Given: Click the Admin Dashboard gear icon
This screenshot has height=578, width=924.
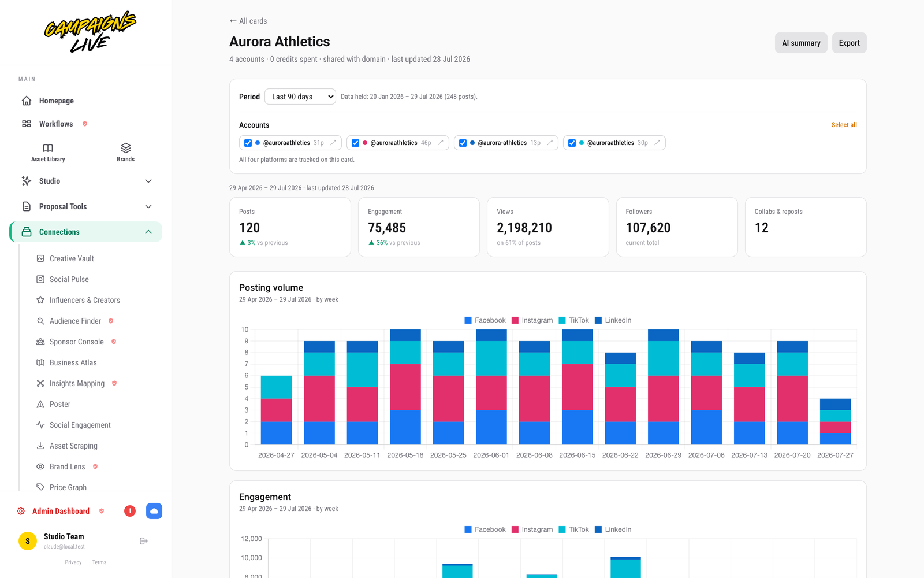Looking at the screenshot, I should (21, 511).
